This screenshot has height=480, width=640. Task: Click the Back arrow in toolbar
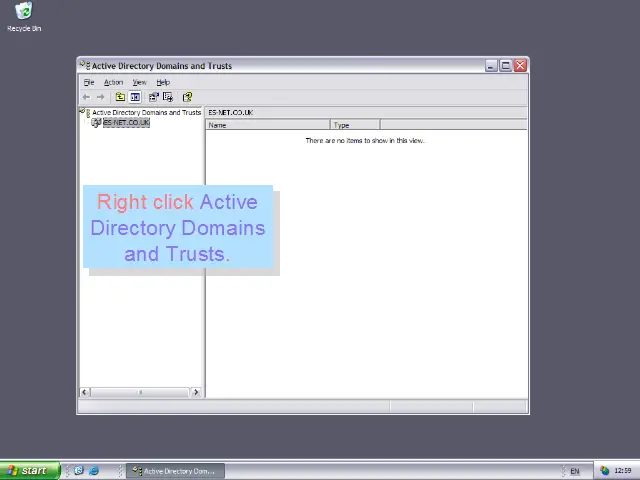86,97
